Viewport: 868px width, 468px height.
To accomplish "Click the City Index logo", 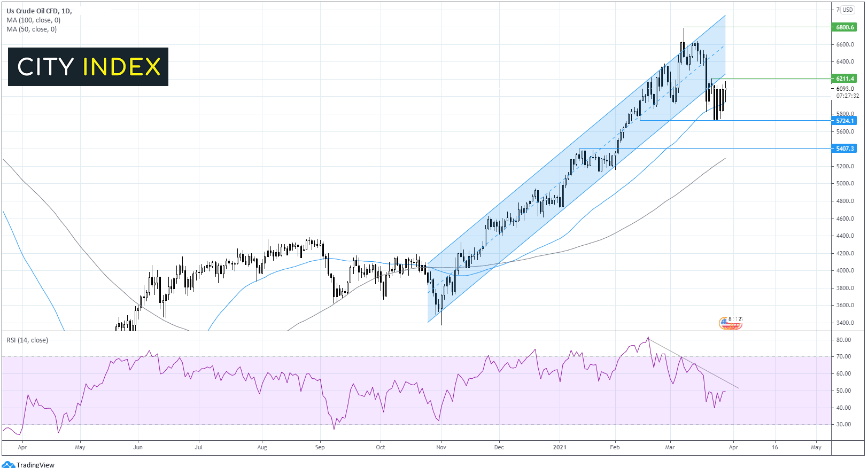I will tap(88, 67).
